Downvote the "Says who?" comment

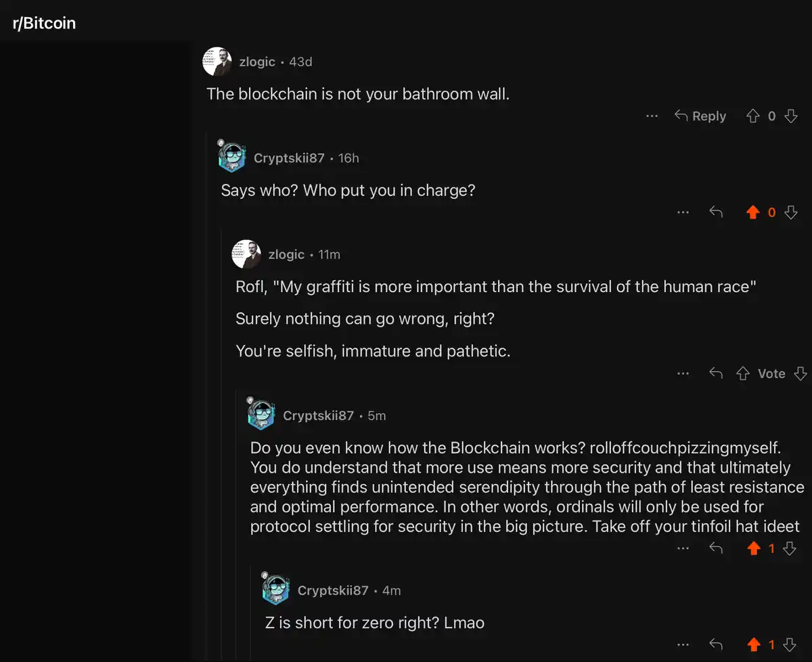point(790,212)
